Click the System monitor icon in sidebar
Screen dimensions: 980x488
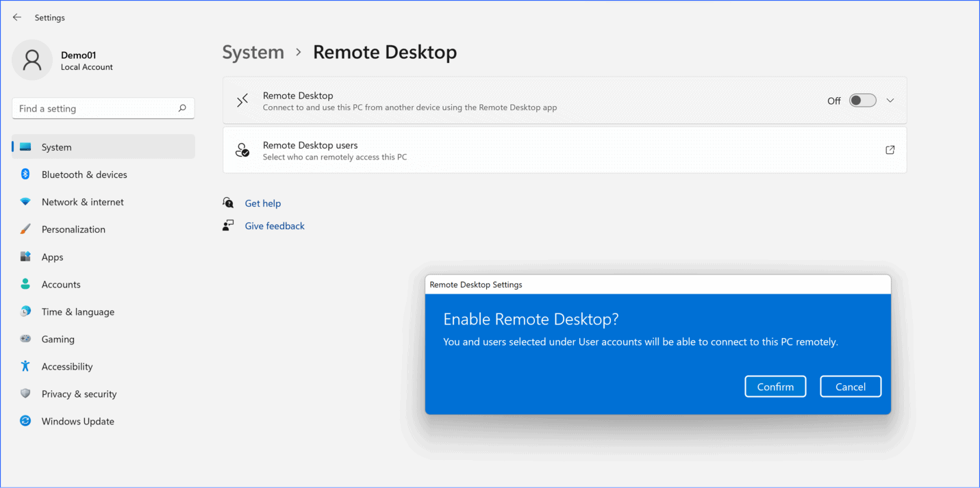[x=25, y=147]
